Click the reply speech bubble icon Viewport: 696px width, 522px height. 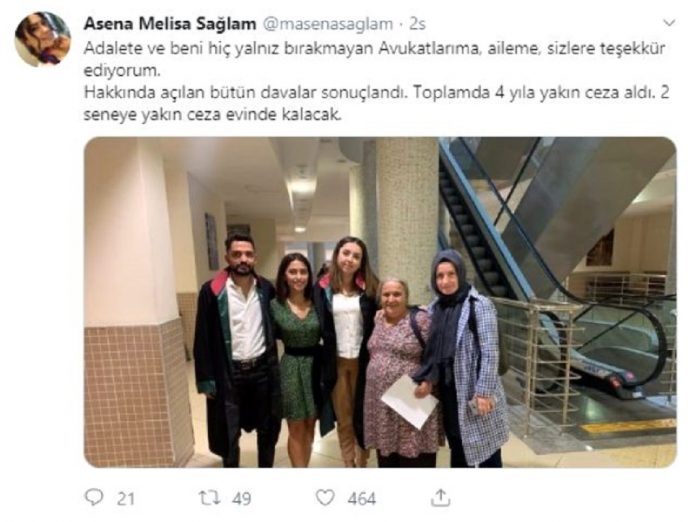coord(94,497)
